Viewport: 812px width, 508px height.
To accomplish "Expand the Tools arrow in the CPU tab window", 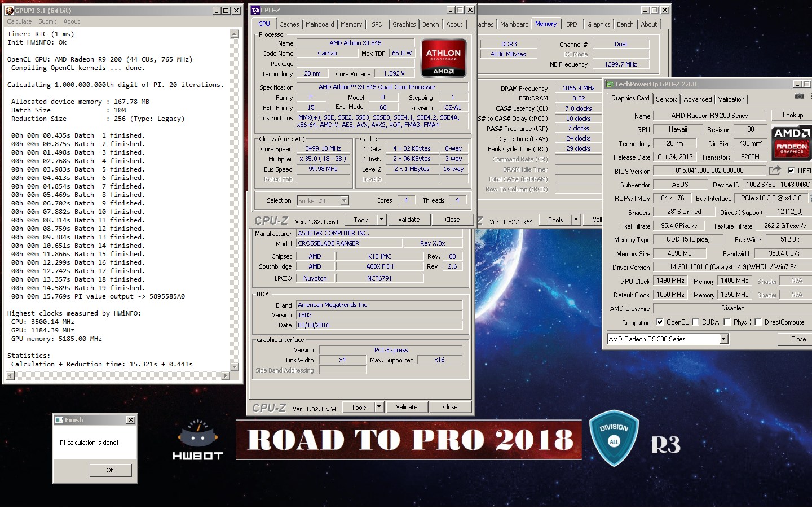I will click(381, 220).
